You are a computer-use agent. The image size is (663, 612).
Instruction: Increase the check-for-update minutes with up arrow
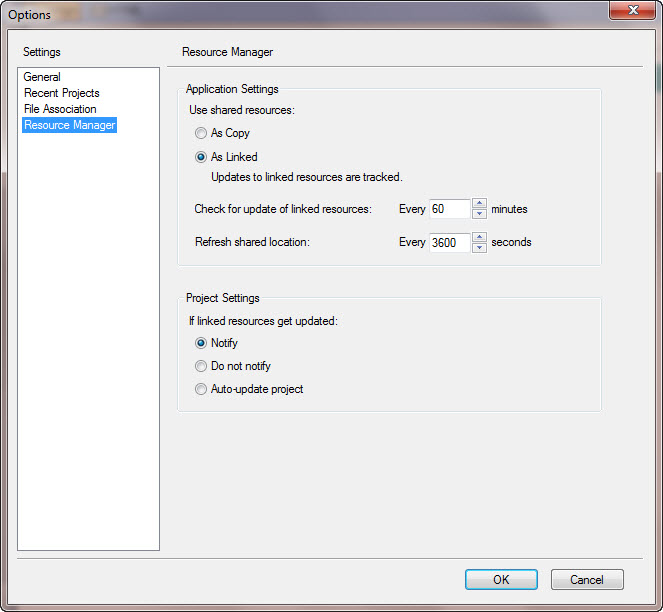(479, 204)
